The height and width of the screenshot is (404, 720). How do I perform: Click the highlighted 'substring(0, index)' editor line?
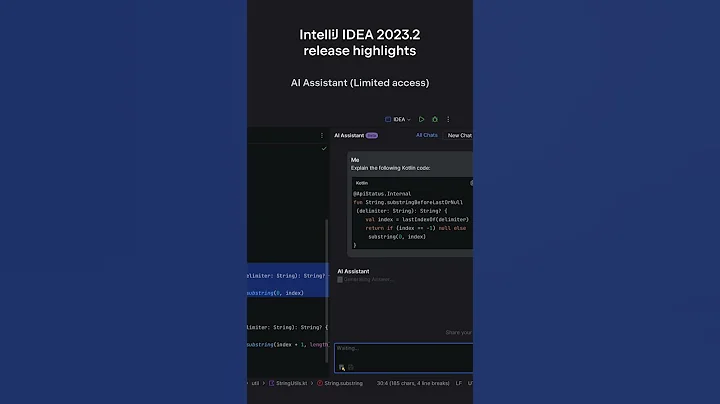[x=275, y=293]
